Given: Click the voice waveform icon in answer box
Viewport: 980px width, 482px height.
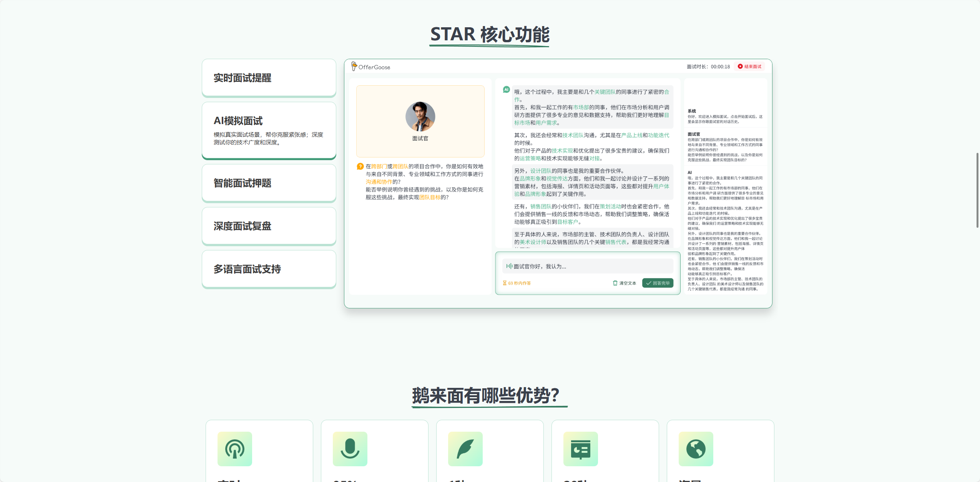Looking at the screenshot, I should (x=509, y=266).
